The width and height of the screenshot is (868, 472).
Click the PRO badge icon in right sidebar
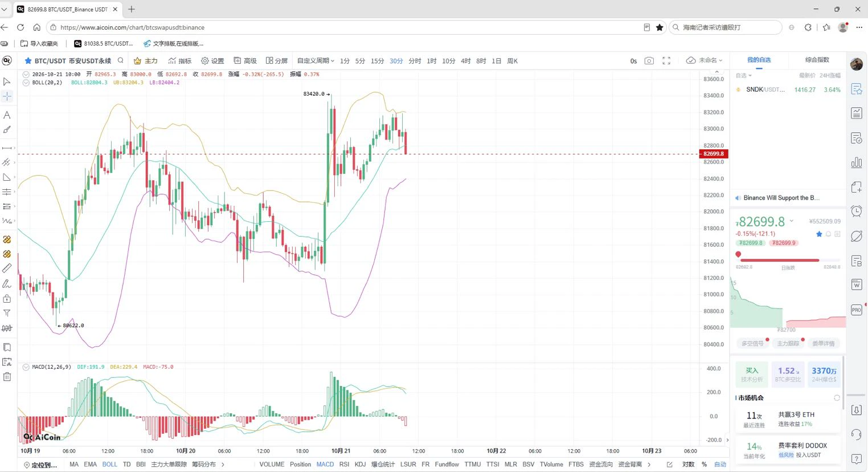click(856, 310)
